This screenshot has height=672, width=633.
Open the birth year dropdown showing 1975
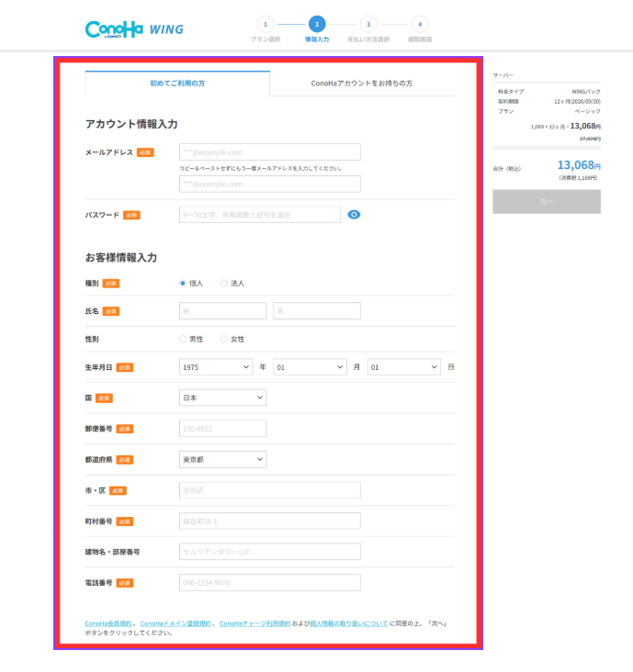216,367
